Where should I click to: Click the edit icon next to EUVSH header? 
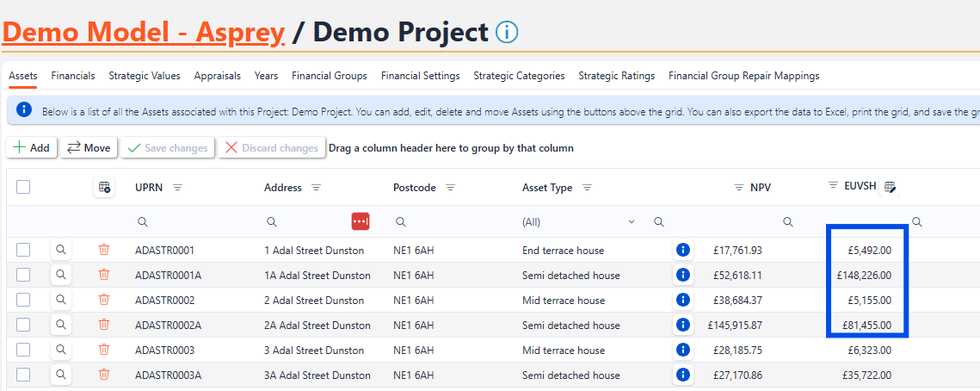pos(890,187)
